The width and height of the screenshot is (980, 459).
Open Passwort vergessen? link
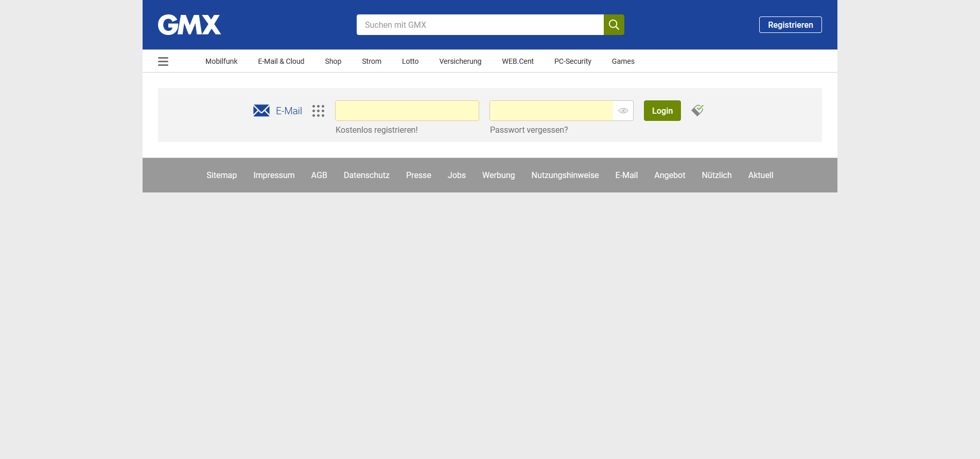pyautogui.click(x=529, y=130)
